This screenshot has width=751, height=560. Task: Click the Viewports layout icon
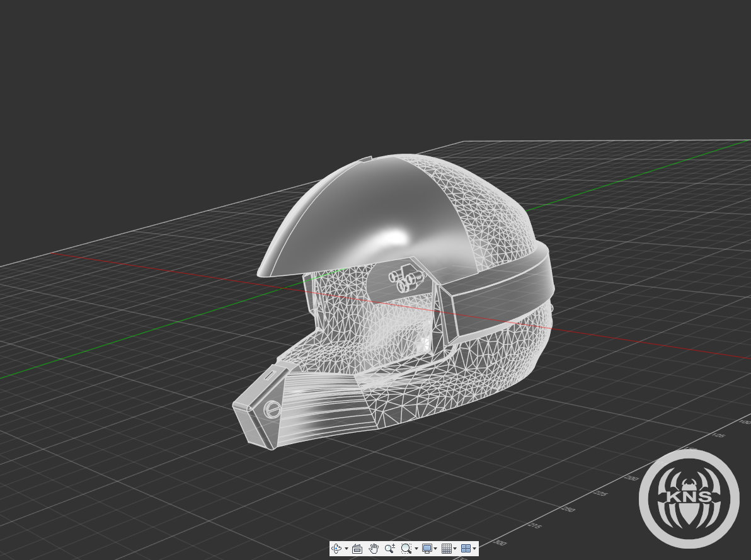point(466,549)
